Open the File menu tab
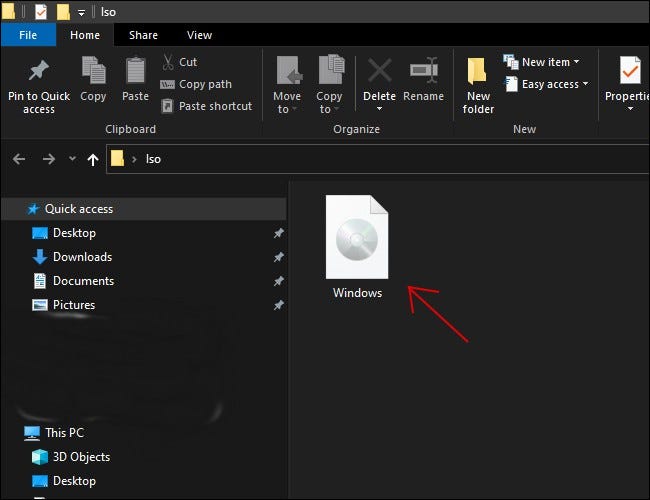650x500 pixels. (28, 35)
